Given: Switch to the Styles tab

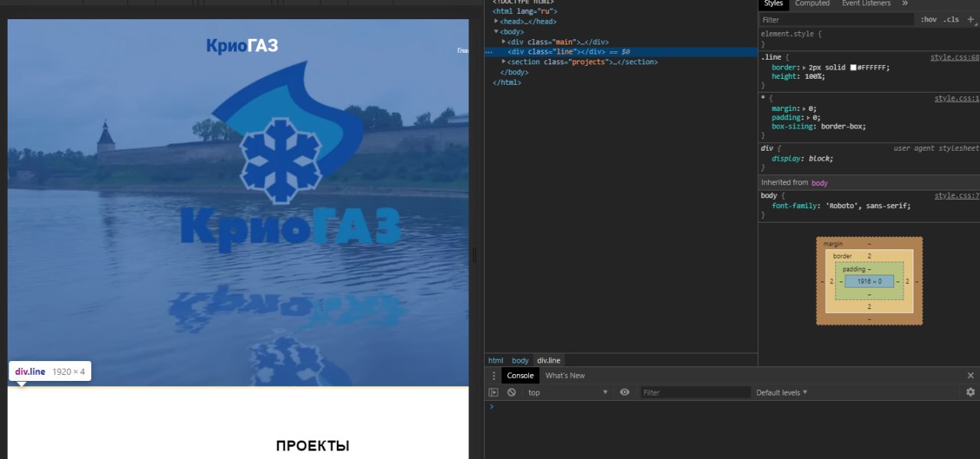Looking at the screenshot, I should click(773, 4).
